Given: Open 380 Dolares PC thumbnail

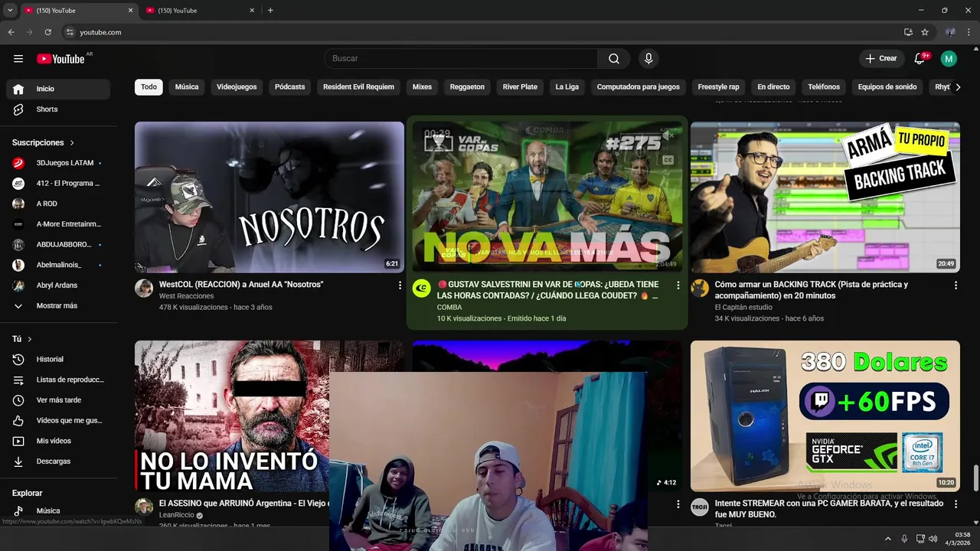Looking at the screenshot, I should point(825,416).
